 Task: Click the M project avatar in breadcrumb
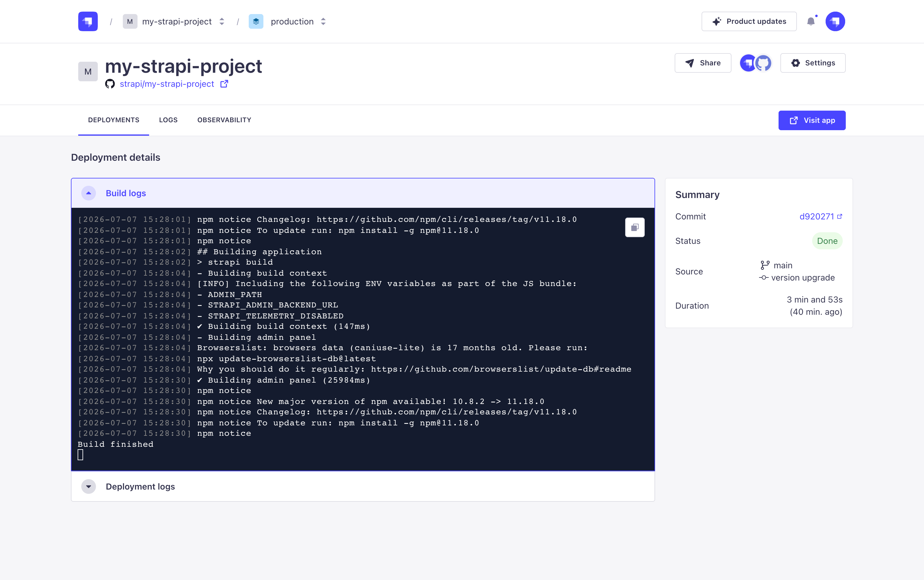click(x=130, y=21)
